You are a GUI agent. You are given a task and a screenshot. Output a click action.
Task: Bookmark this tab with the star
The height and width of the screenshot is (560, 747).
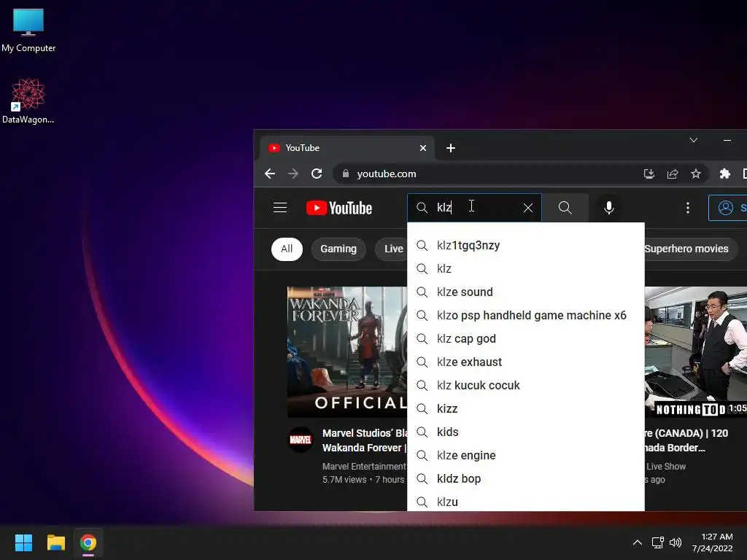pyautogui.click(x=695, y=174)
